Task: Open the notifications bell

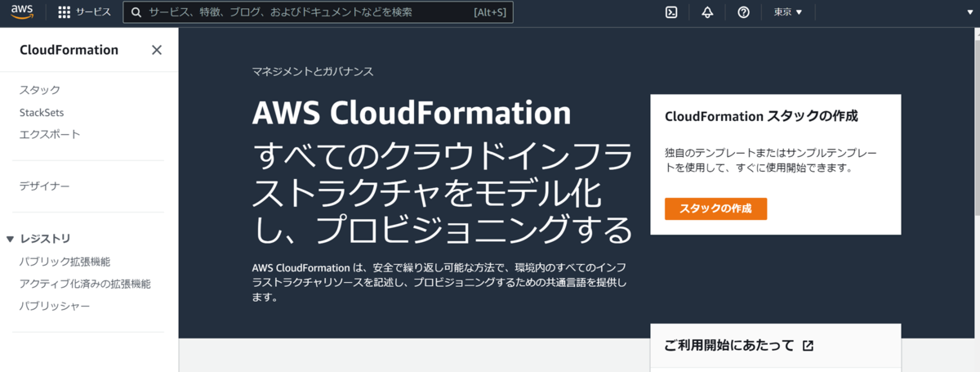Action: pos(707,12)
